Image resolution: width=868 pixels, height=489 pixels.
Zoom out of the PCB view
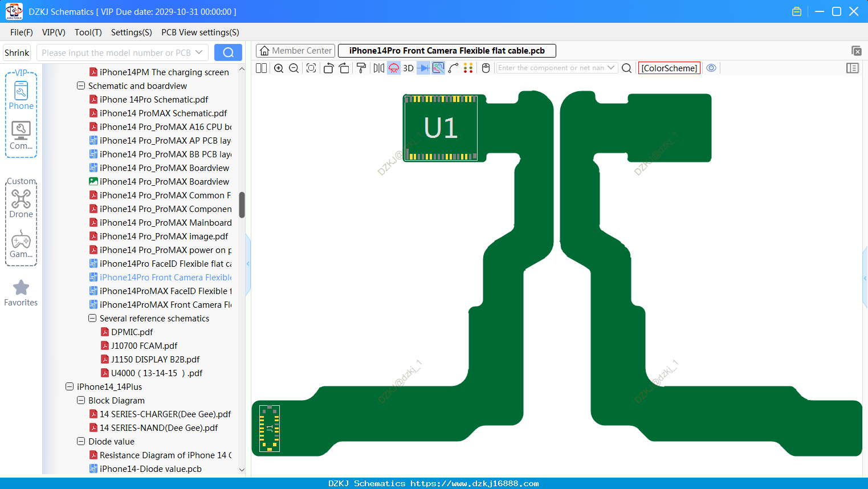(294, 68)
